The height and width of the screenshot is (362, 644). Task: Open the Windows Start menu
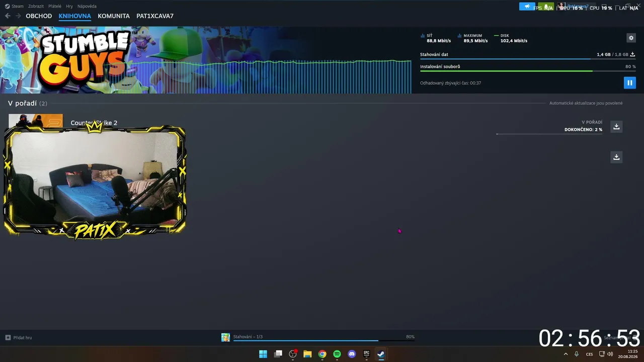pyautogui.click(x=263, y=354)
